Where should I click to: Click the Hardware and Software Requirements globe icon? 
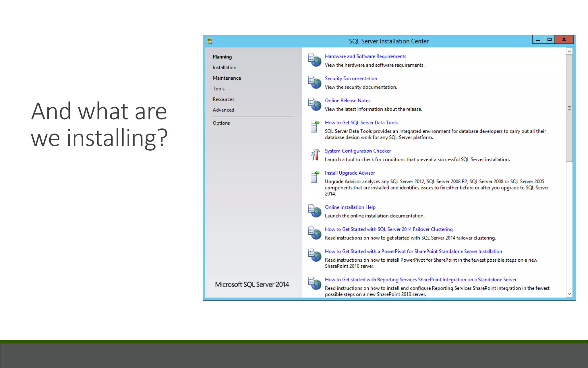(x=315, y=60)
